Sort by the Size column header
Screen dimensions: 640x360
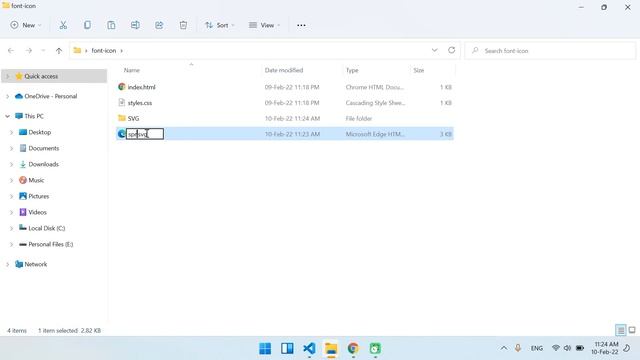(418, 70)
